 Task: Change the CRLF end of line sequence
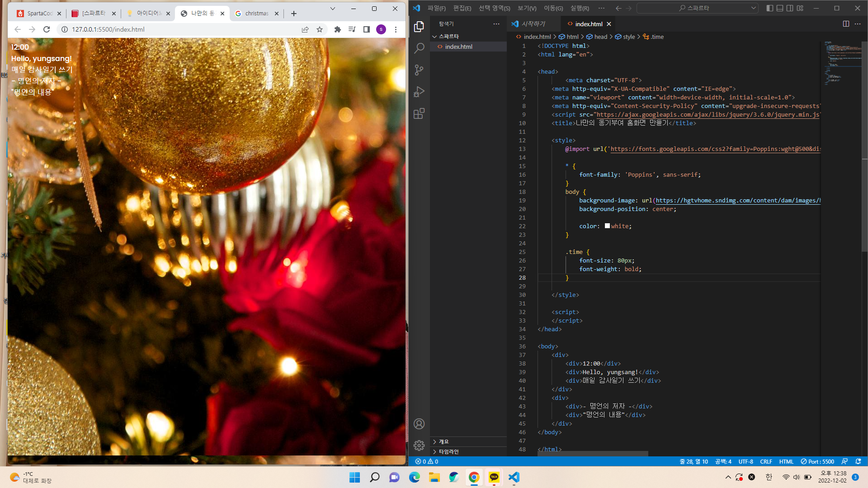click(766, 461)
